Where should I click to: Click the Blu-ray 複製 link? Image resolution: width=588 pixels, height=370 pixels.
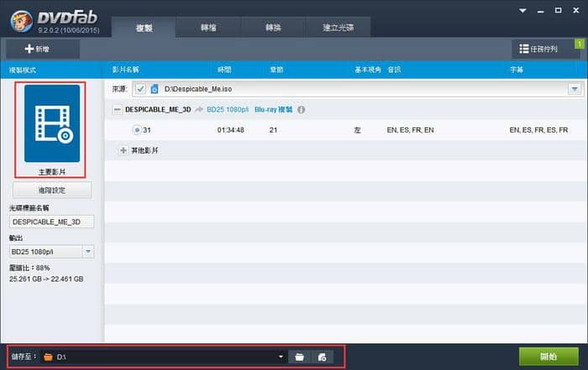click(273, 109)
